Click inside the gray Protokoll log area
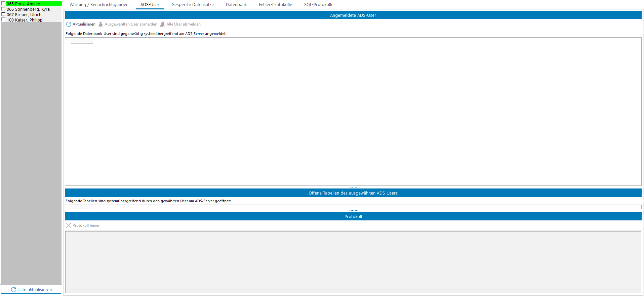This screenshot has height=296, width=644. pyautogui.click(x=353, y=262)
